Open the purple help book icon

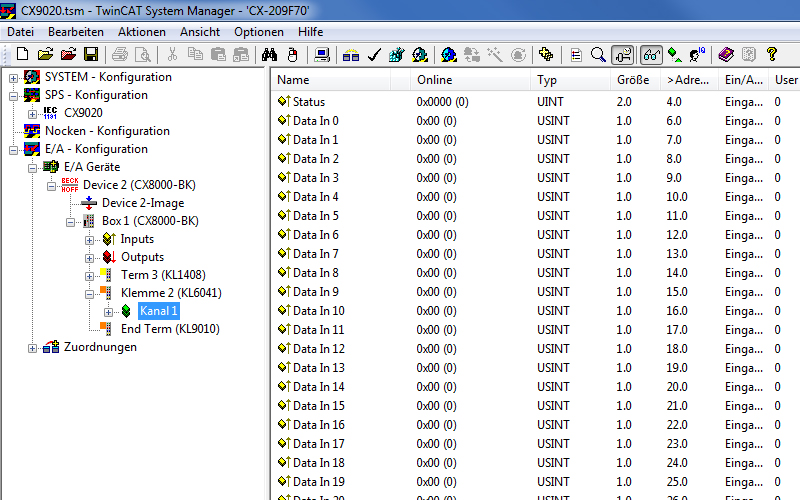pos(726,54)
